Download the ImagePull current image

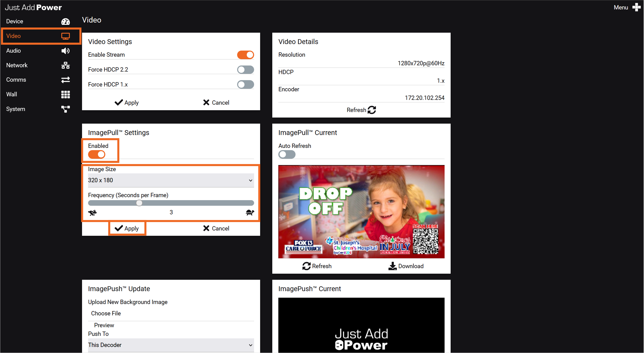(x=406, y=266)
